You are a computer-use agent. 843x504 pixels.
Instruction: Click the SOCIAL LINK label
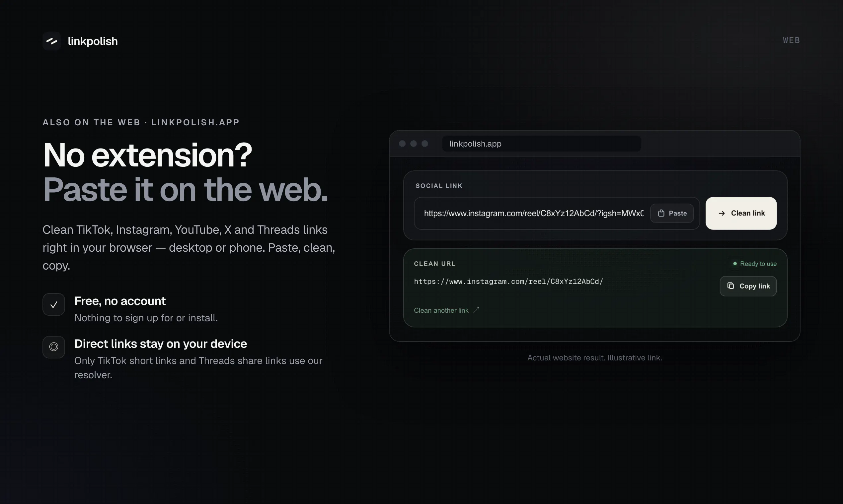pyautogui.click(x=439, y=186)
